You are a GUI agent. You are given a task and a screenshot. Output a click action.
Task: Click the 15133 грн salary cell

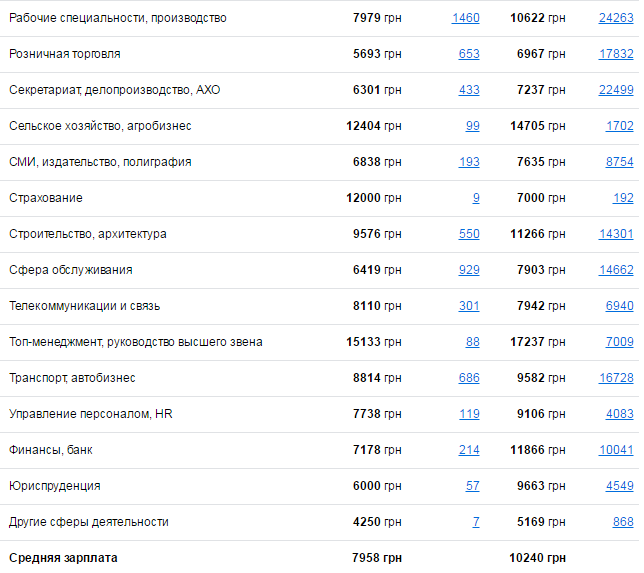374,342
